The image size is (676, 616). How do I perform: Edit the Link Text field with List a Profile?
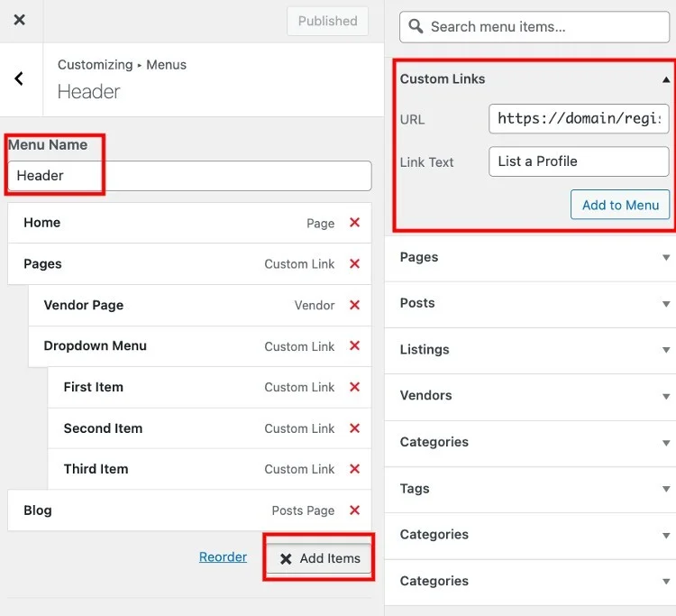pos(579,161)
